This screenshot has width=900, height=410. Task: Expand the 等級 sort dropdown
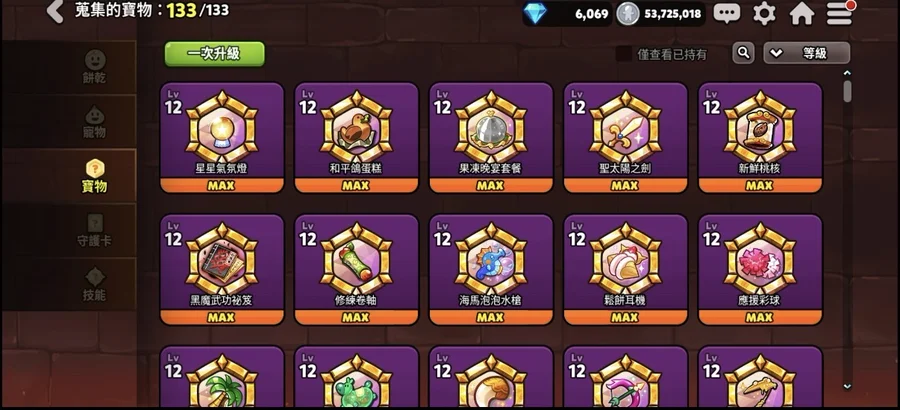coord(806,53)
